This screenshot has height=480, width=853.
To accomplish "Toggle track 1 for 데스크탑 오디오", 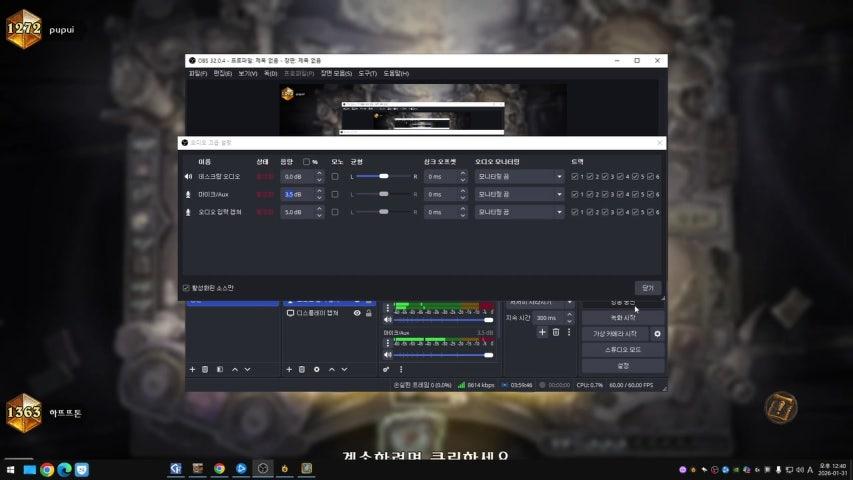I will point(575,176).
